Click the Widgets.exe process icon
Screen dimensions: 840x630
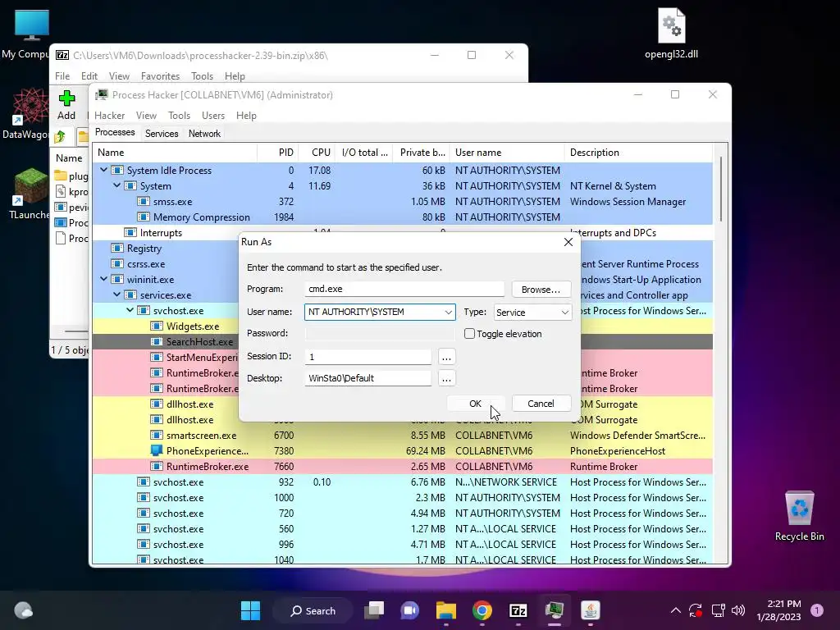click(x=157, y=326)
